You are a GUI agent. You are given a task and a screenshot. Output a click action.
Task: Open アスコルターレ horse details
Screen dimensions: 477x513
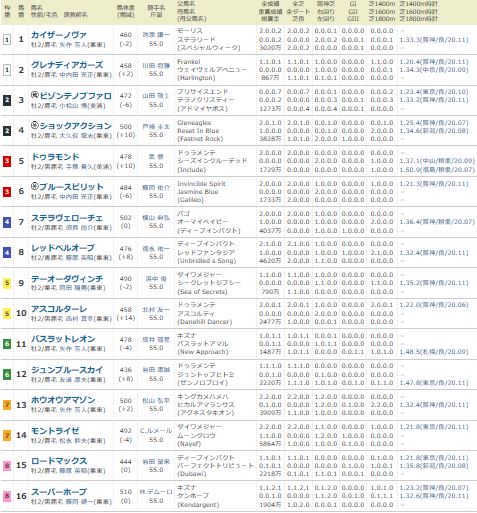pos(59,309)
